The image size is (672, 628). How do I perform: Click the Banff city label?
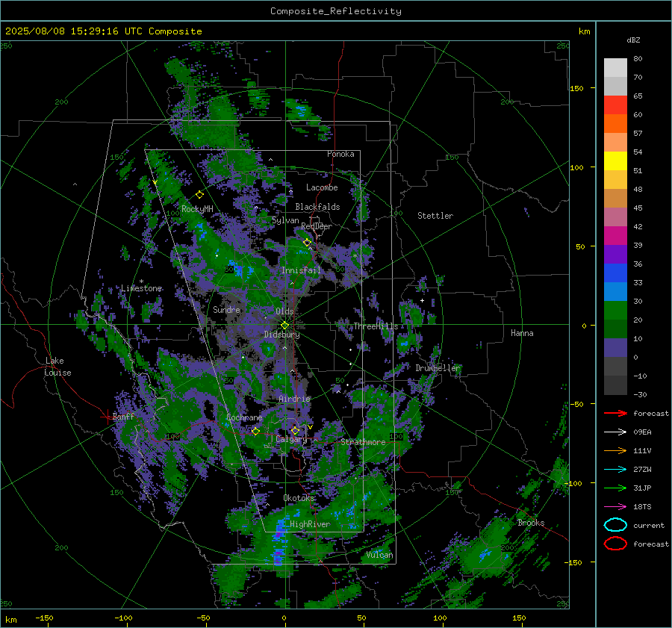123,416
